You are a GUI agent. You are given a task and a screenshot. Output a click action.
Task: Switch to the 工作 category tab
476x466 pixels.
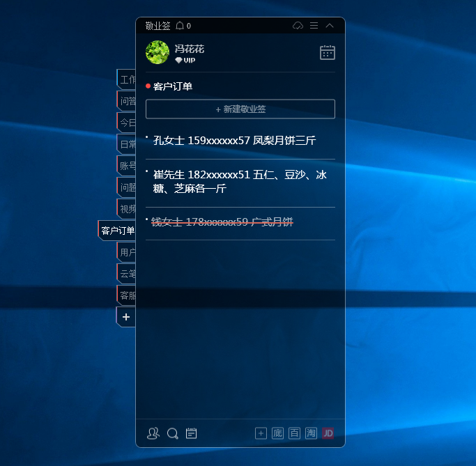tap(127, 79)
